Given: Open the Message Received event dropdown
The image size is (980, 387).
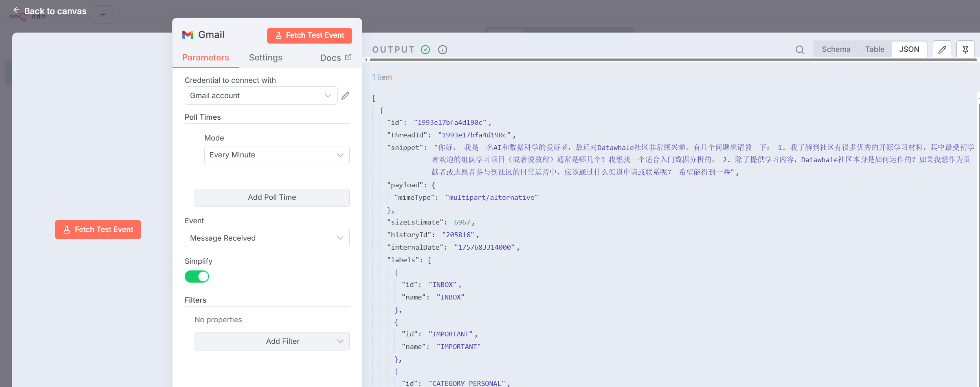Looking at the screenshot, I should 267,238.
